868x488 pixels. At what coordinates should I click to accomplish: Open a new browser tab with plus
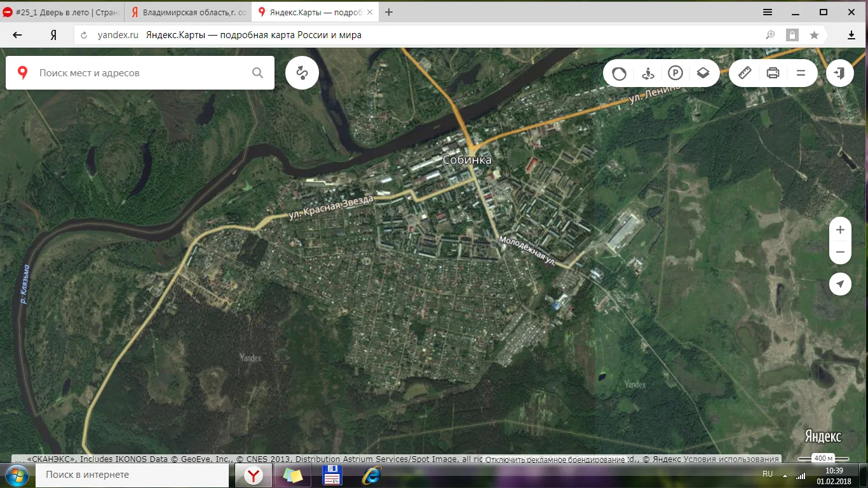[x=389, y=12]
